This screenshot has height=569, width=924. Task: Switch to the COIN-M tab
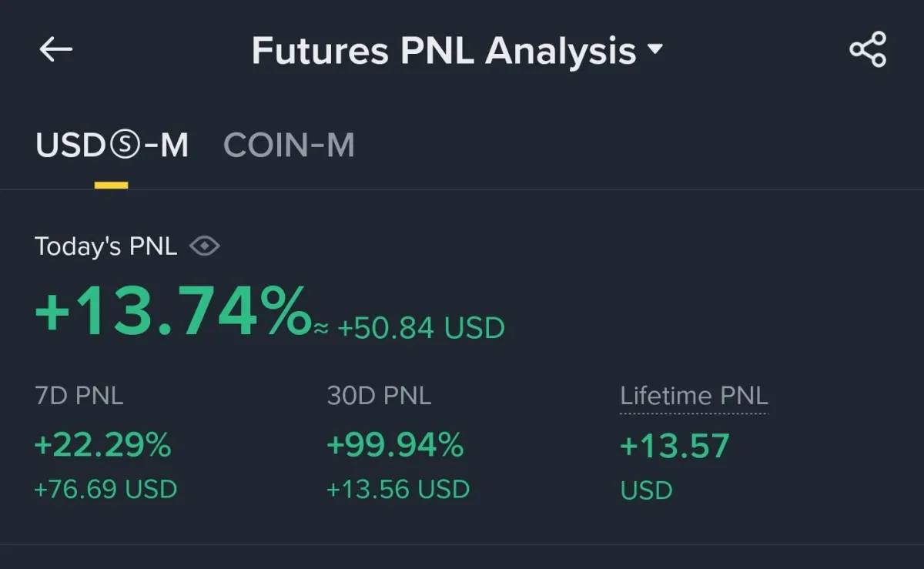(289, 146)
